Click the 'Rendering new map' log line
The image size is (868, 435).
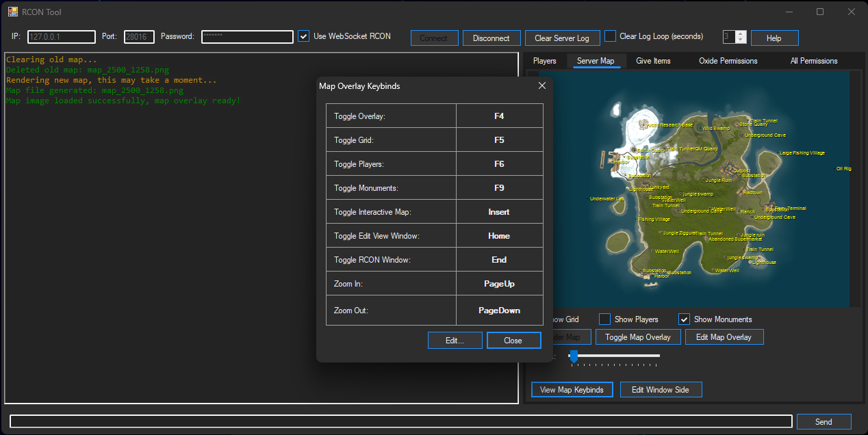pyautogui.click(x=111, y=80)
